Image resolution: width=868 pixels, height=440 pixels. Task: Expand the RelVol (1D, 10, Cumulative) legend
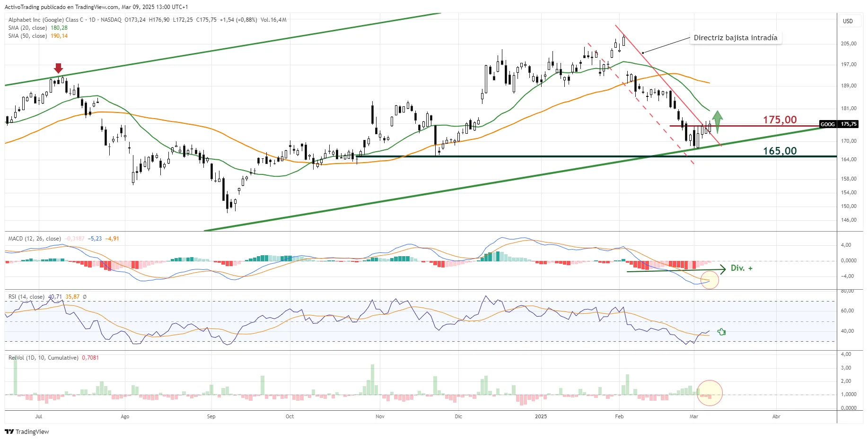tap(43, 358)
